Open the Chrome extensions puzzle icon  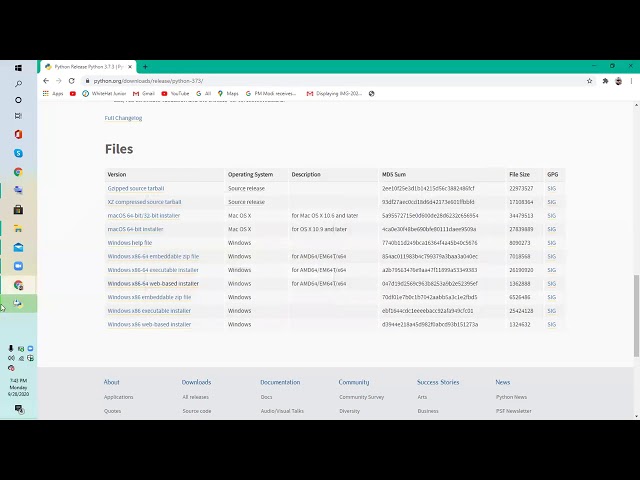pyautogui.click(x=605, y=81)
